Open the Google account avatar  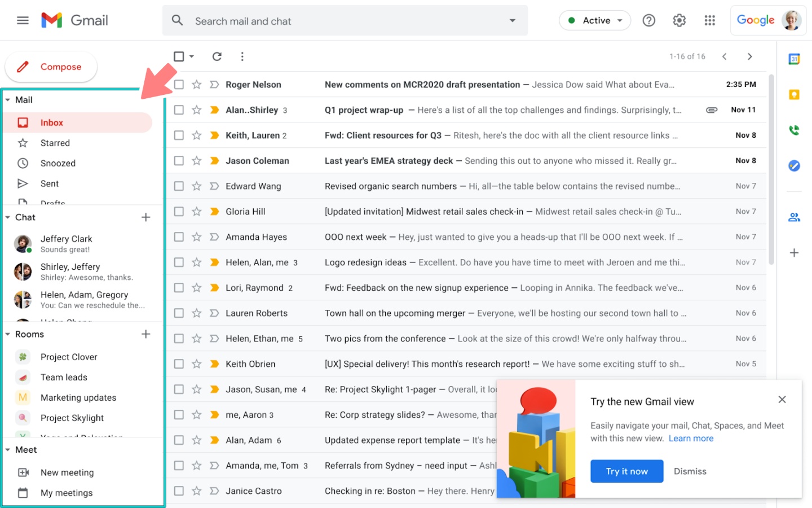pos(792,20)
